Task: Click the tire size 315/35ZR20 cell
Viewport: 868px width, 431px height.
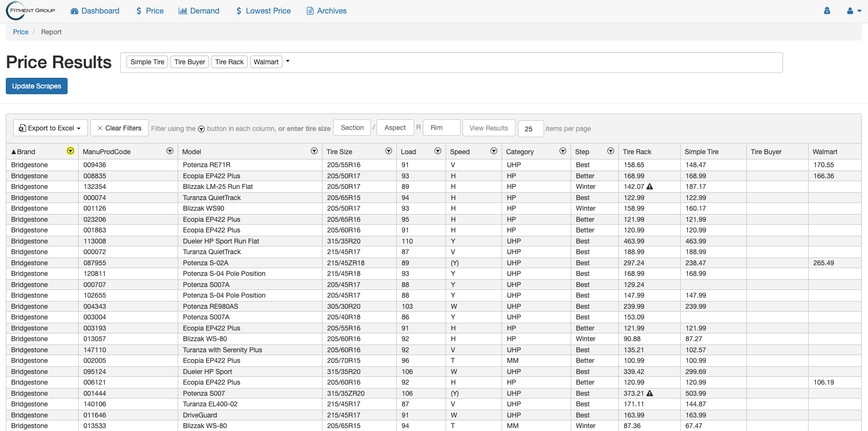Action: (x=346, y=393)
